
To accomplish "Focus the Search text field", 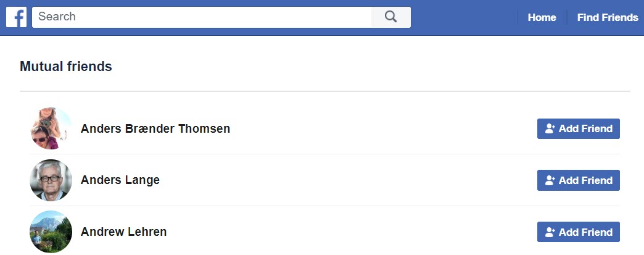I will pos(202,17).
